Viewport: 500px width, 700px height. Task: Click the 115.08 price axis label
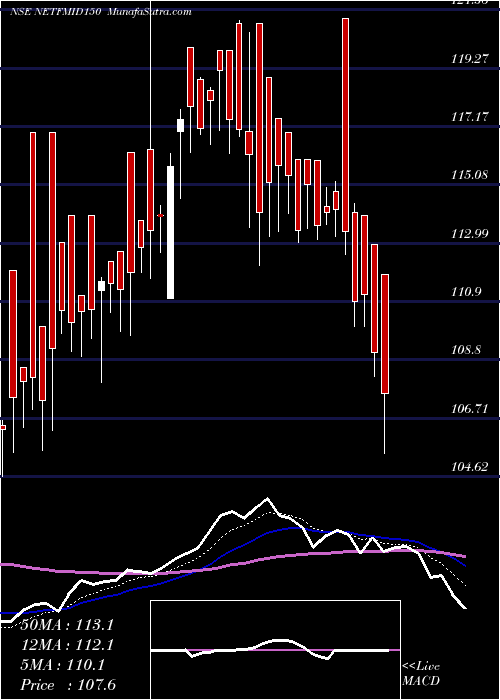469,175
